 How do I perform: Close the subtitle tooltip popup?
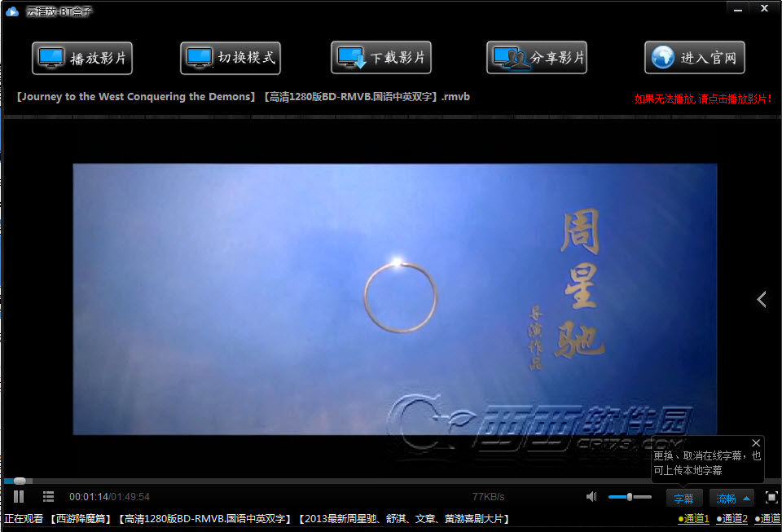pos(756,442)
